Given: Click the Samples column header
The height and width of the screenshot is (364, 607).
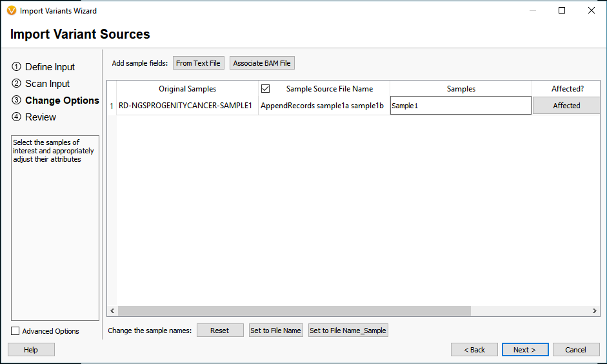Looking at the screenshot, I should (461, 88).
